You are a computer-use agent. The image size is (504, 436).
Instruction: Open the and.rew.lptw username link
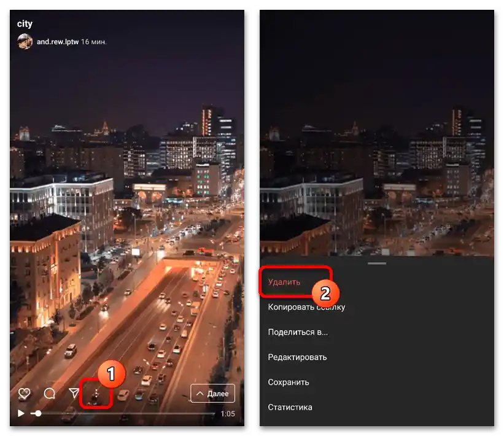pos(58,42)
